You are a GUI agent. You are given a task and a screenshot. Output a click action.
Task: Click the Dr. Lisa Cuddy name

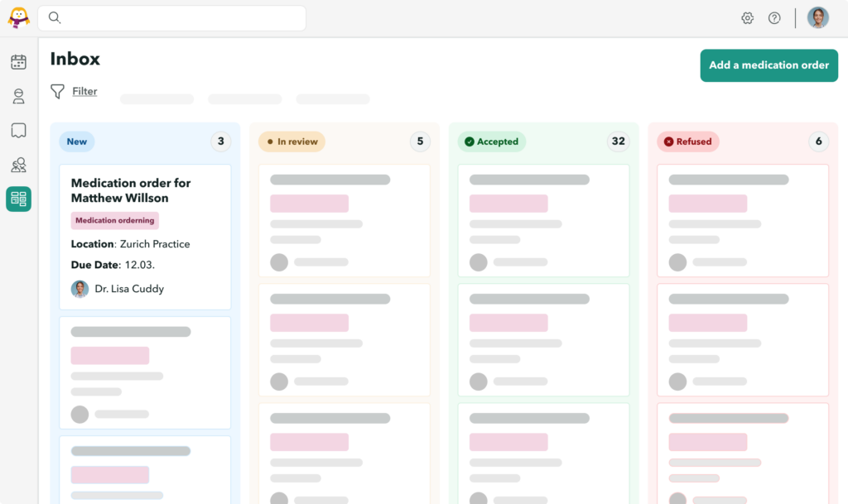[x=129, y=289]
